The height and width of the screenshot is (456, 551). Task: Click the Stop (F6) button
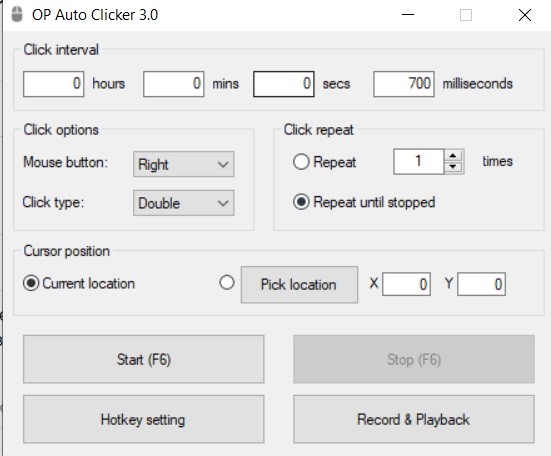414,359
